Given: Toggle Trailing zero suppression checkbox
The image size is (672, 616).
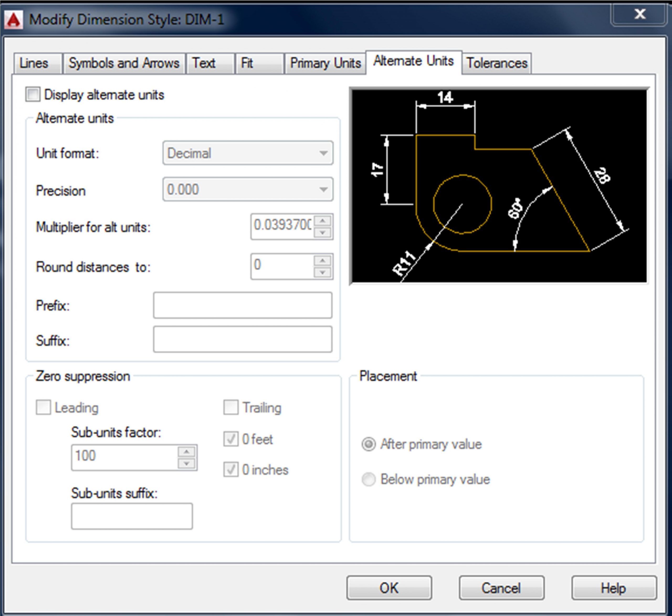Looking at the screenshot, I should click(x=231, y=408).
